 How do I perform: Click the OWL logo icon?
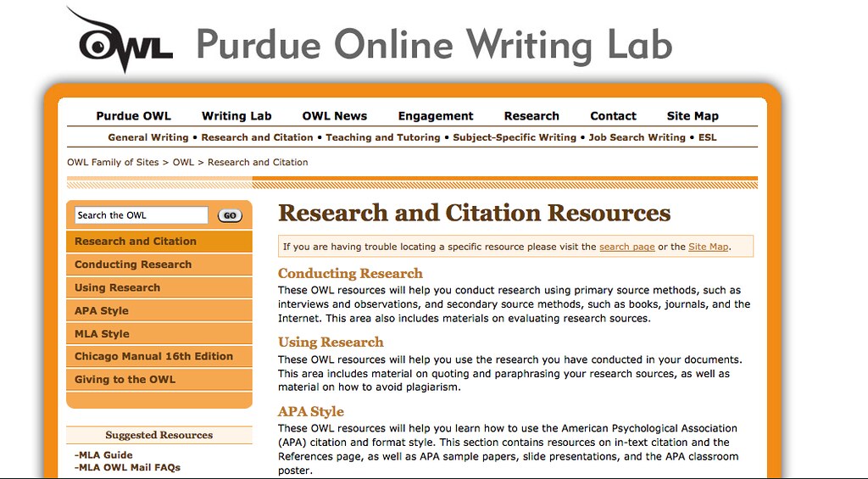[x=120, y=41]
